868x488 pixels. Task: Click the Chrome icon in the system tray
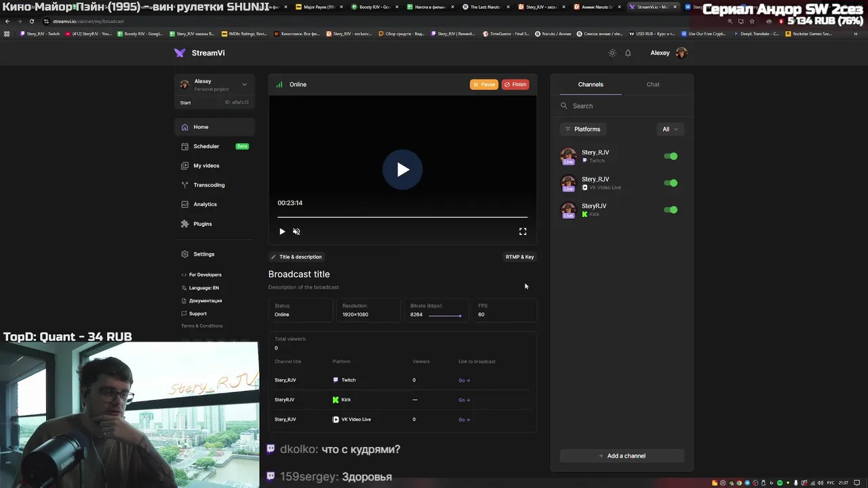(x=739, y=483)
